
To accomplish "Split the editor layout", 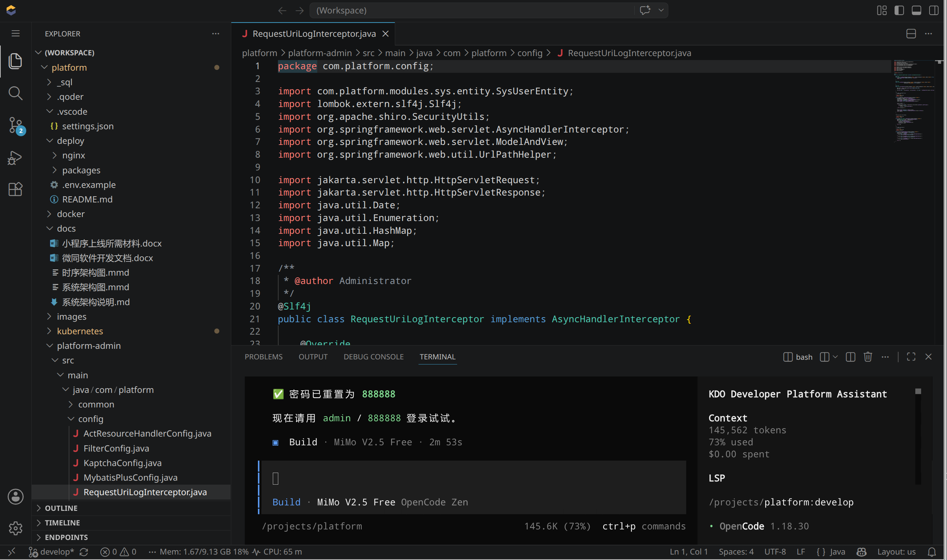I will tap(911, 33).
